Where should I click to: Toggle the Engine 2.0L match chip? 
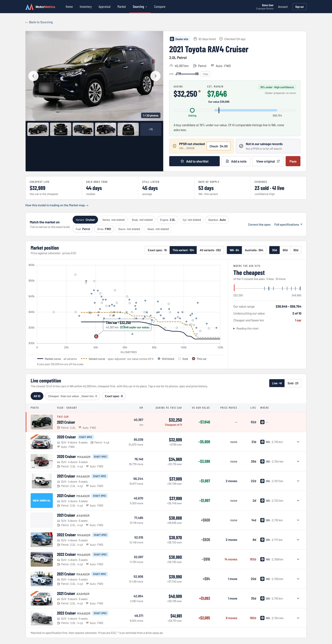click(x=168, y=220)
